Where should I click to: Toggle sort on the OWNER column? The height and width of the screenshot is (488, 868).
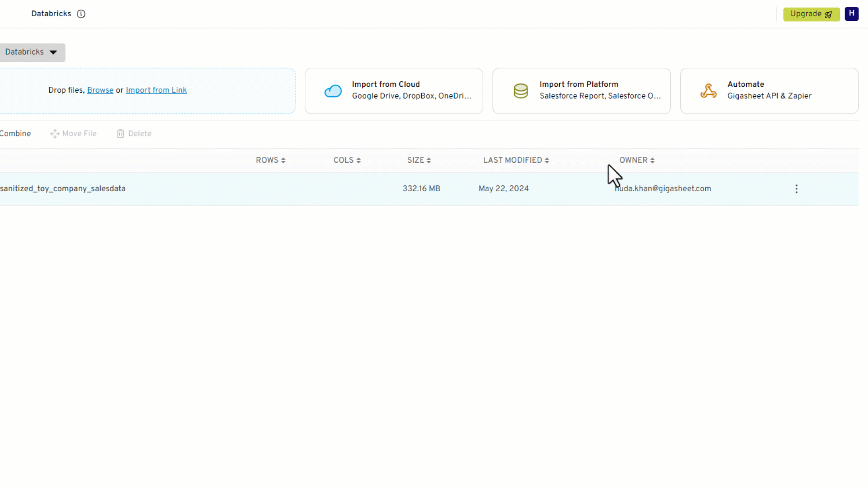(636, 160)
